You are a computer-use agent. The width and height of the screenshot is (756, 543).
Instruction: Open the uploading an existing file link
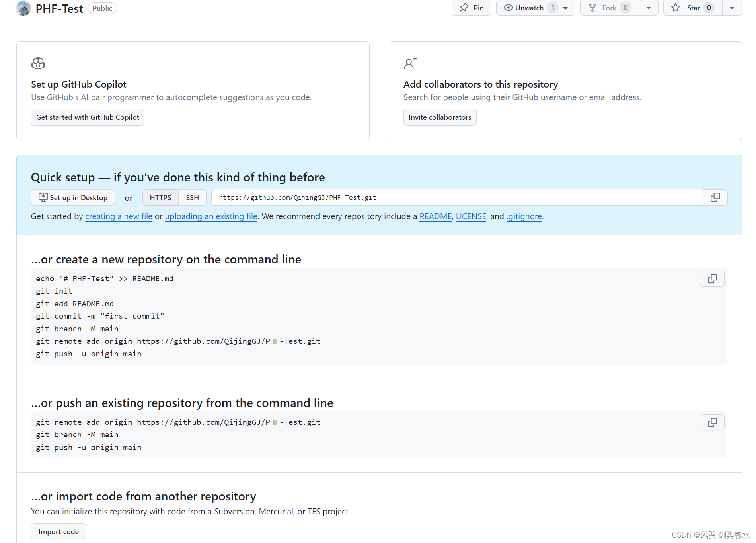[211, 216]
